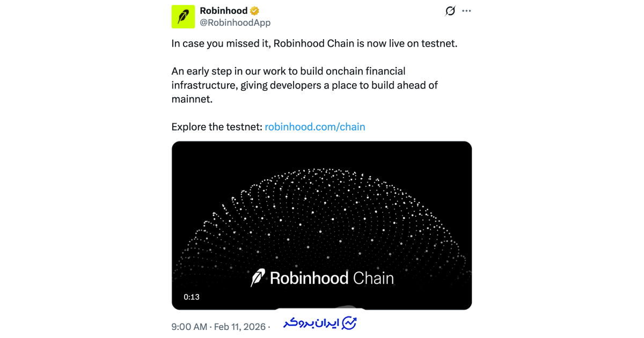644x338 pixels.
Task: Open the @RobinhoodApp handle link
Action: tap(235, 23)
